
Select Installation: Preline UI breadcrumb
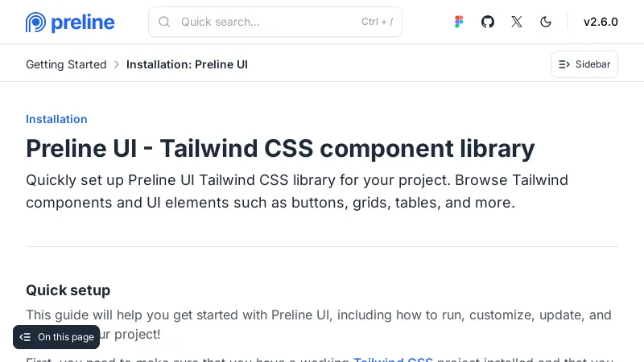point(187,64)
